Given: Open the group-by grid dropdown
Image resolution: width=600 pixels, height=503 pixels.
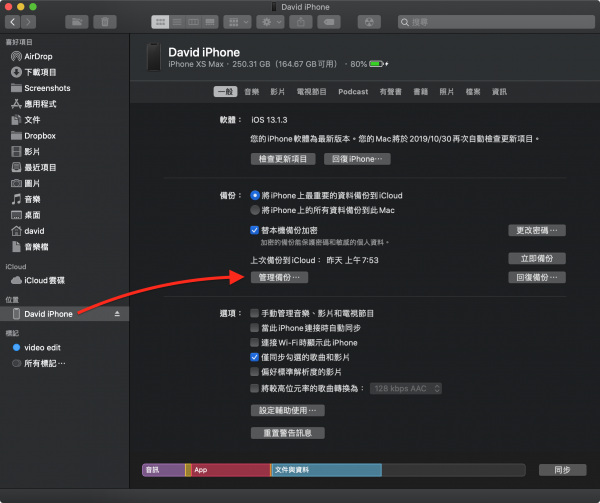Looking at the screenshot, I should (237, 22).
